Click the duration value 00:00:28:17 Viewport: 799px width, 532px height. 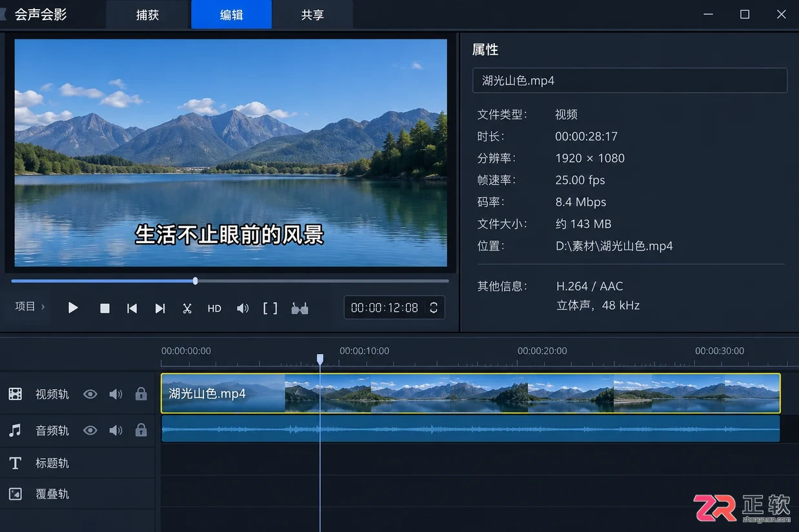click(x=587, y=137)
